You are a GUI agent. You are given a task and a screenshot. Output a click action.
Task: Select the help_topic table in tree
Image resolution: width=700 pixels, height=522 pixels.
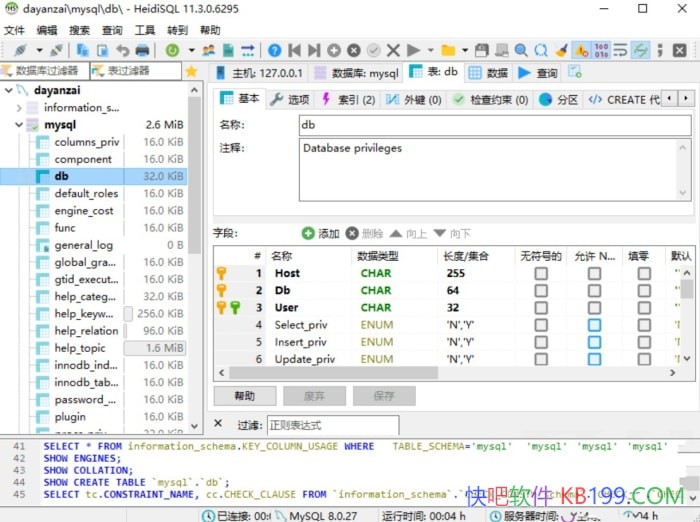click(80, 348)
